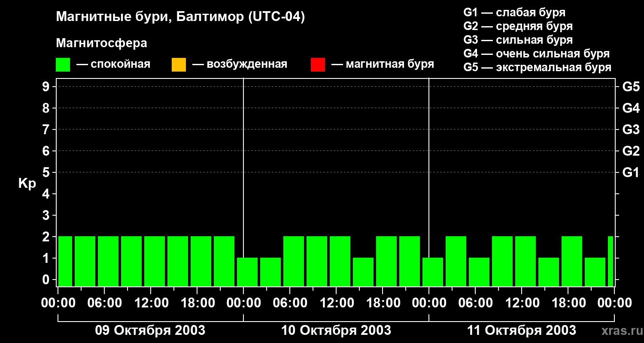Click the '18:00' time label for 10 October

point(383,303)
